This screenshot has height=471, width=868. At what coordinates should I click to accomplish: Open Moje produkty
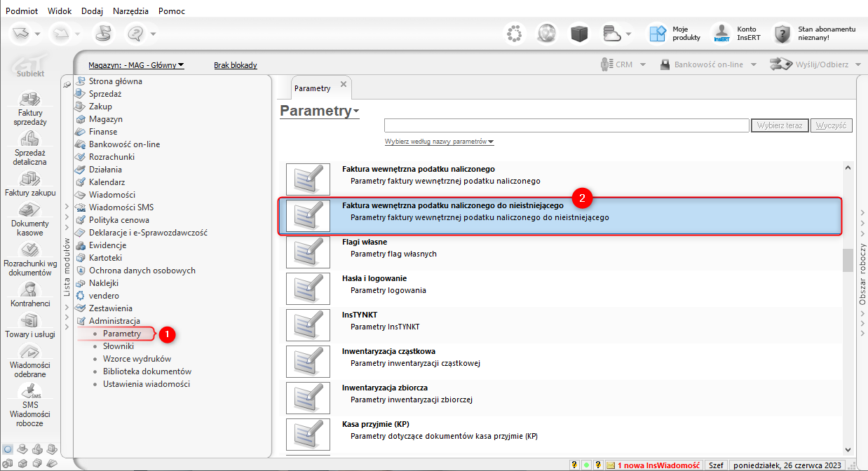coord(674,33)
